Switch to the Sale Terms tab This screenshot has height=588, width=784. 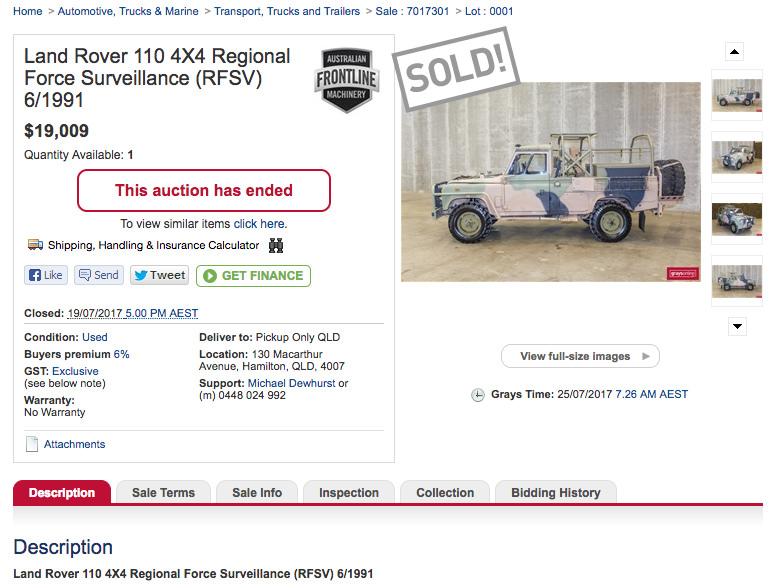pyautogui.click(x=163, y=493)
